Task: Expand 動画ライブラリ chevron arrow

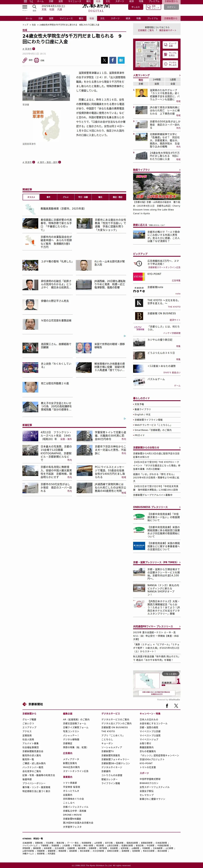Action: (179, 170)
